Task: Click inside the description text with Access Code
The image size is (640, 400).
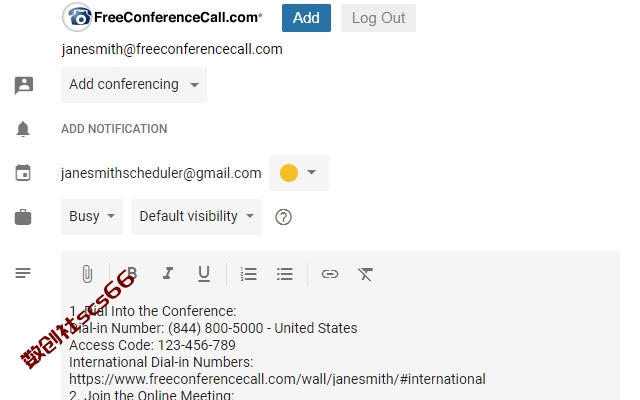Action: 152,345
